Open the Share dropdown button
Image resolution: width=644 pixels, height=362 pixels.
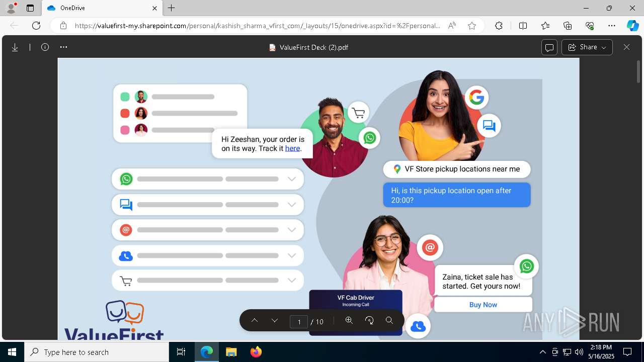point(587,47)
